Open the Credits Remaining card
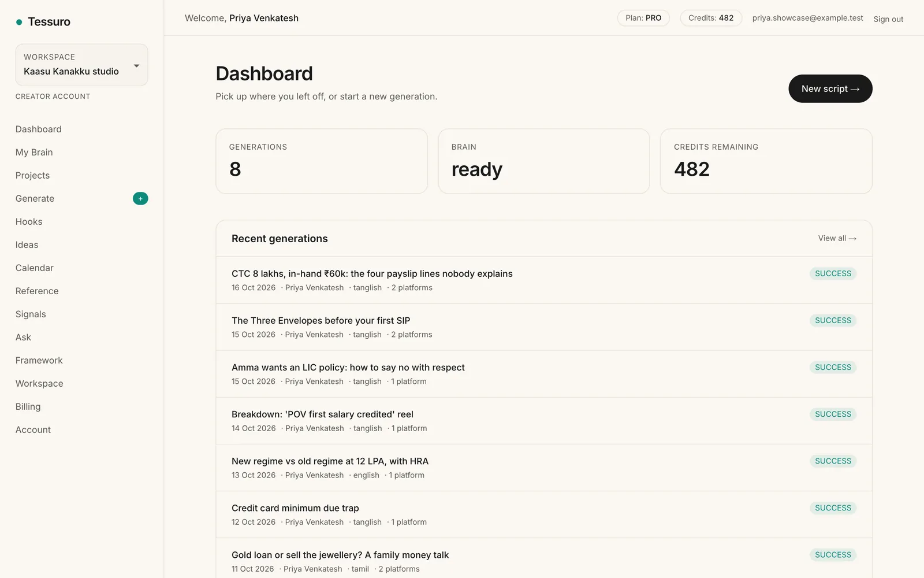The image size is (924, 578). [x=766, y=161]
